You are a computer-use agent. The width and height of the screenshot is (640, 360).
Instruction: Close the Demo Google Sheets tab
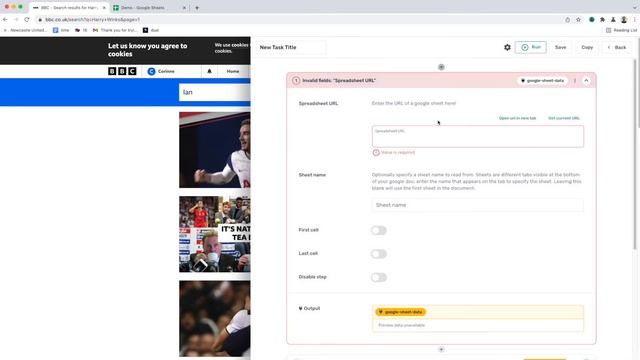tap(184, 8)
